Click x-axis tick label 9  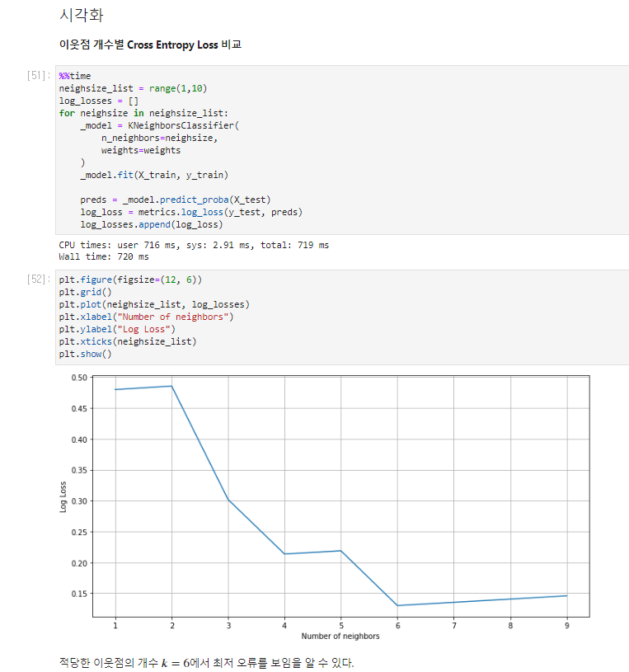point(567,626)
